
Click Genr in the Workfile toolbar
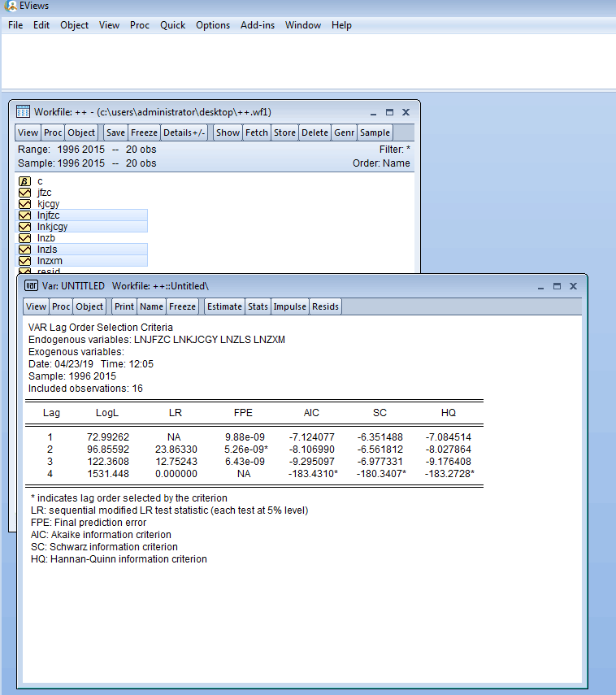(345, 132)
